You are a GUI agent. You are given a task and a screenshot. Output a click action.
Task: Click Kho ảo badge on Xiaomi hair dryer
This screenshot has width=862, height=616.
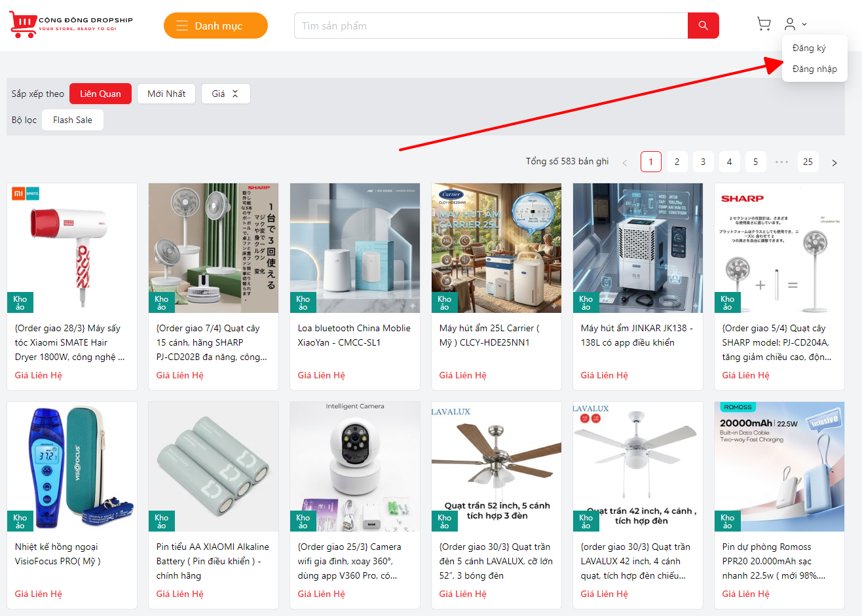point(20,302)
